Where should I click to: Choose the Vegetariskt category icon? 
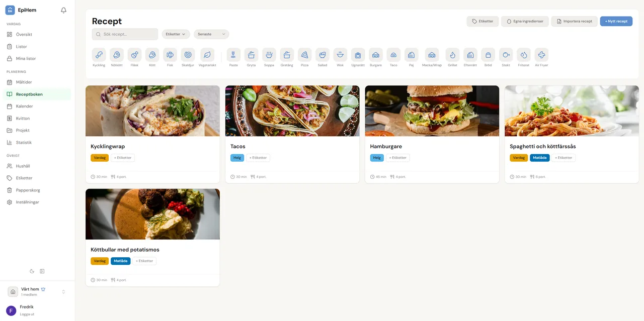[207, 55]
